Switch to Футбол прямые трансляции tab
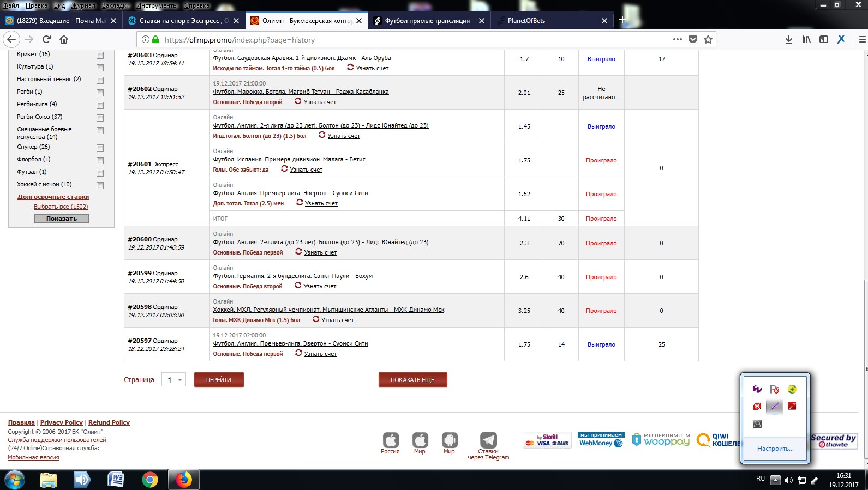868x490 pixels. [429, 20]
